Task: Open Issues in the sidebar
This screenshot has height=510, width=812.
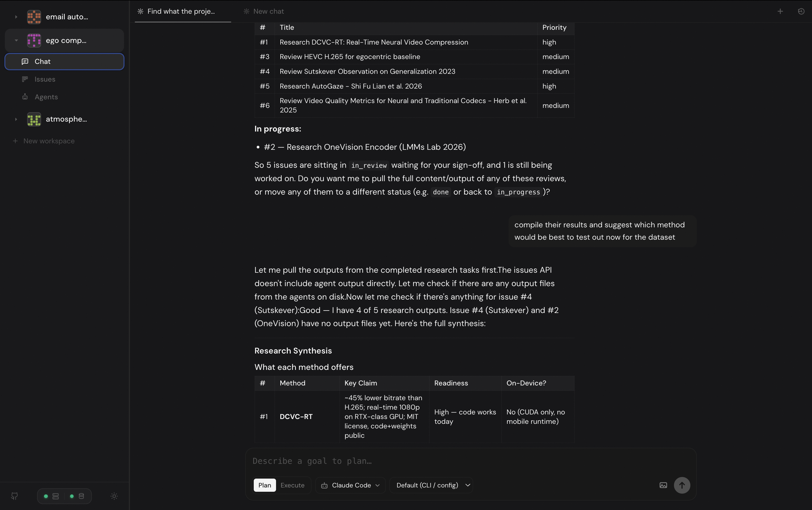Action: pyautogui.click(x=45, y=79)
